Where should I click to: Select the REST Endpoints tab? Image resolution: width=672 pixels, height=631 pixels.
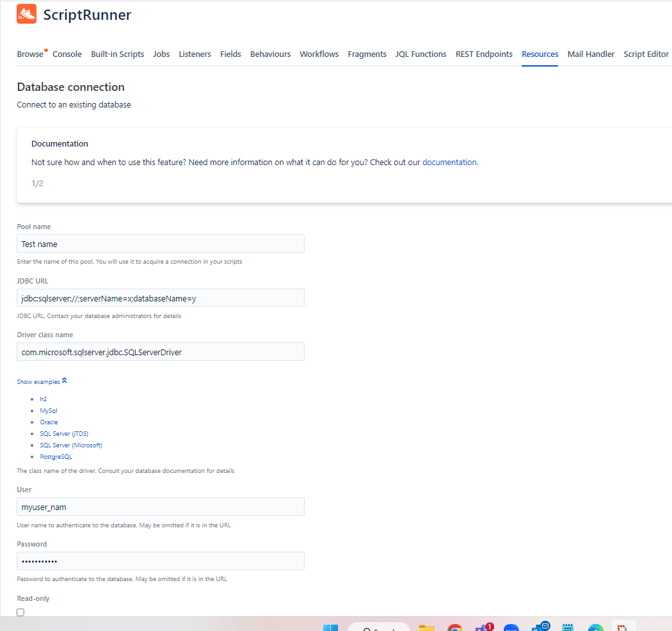(484, 54)
